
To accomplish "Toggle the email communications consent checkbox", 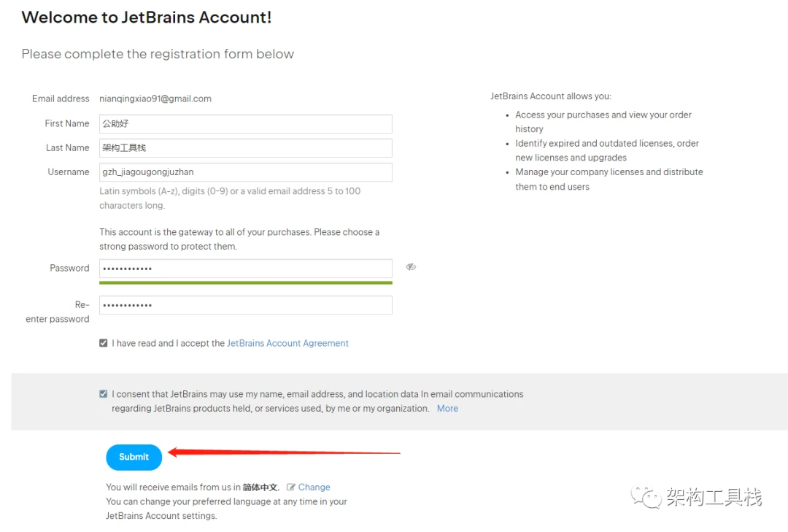I will 104,394.
